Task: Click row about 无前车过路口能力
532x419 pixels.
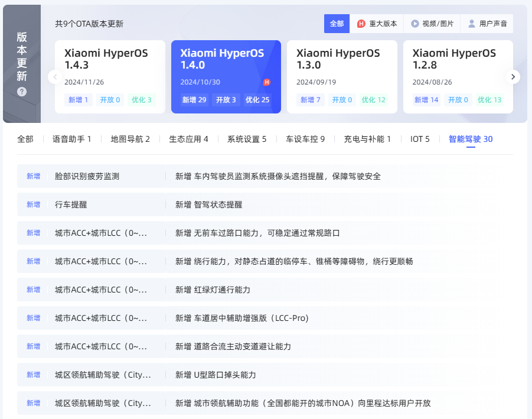Action: pos(265,233)
